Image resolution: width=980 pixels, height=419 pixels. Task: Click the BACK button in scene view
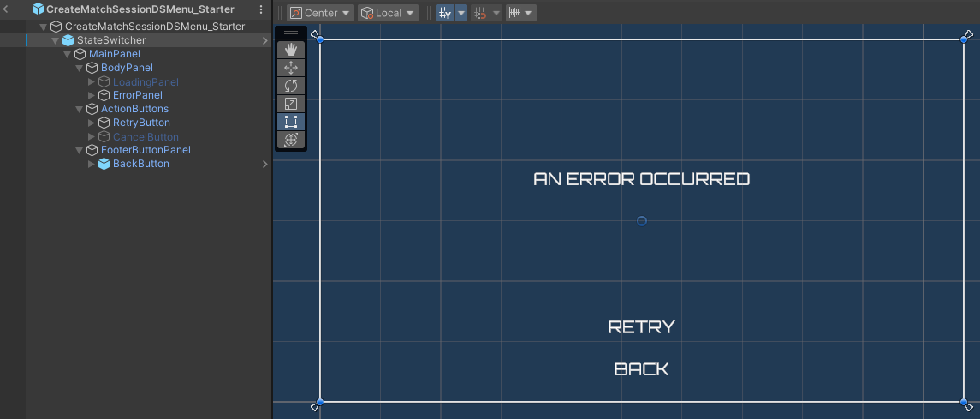point(641,369)
